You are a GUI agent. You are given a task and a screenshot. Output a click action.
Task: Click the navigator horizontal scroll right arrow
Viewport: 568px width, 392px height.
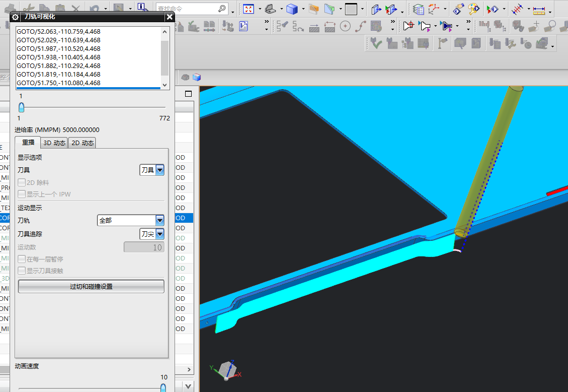189,369
